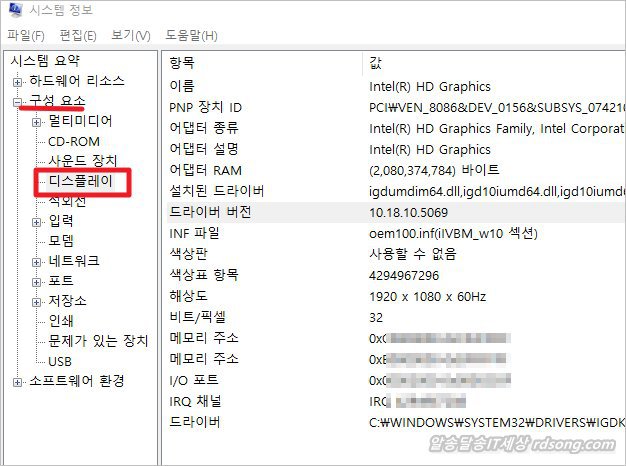This screenshot has height=466, width=626.
Task: Open the 도움말(H) menu
Action: 191,36
